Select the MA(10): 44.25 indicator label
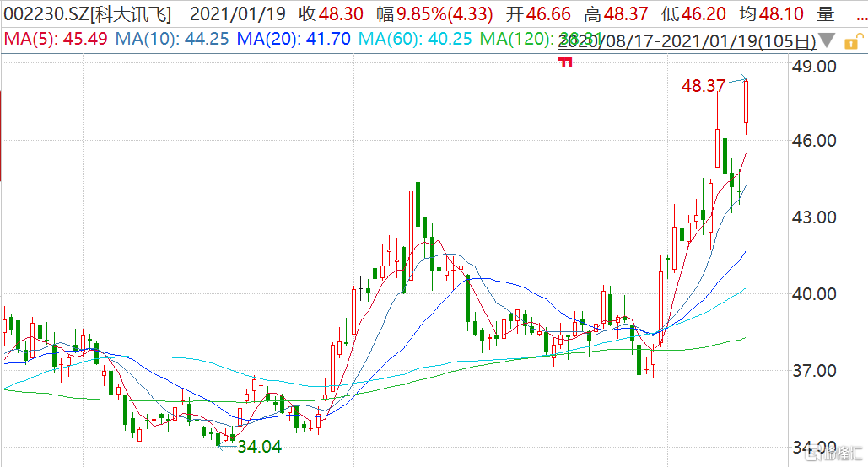 pos(172,39)
